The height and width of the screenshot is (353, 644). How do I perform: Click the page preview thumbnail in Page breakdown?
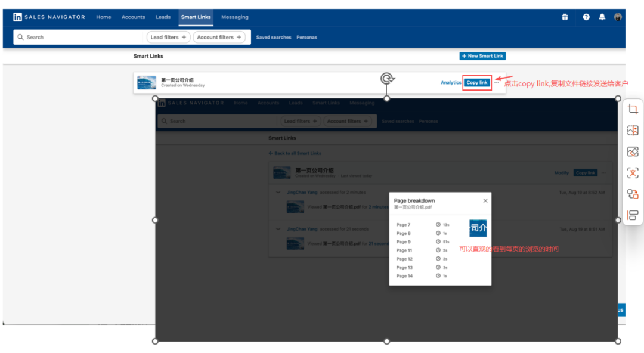[478, 228]
